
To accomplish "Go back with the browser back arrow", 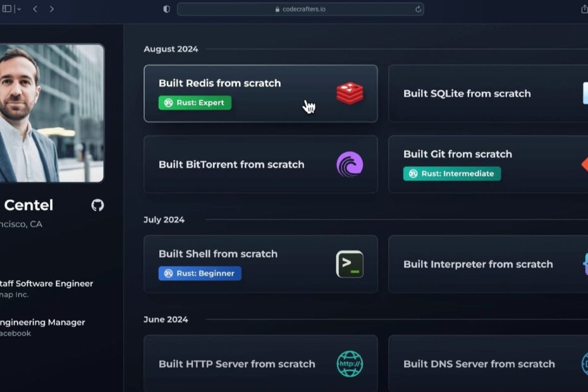I will click(35, 9).
